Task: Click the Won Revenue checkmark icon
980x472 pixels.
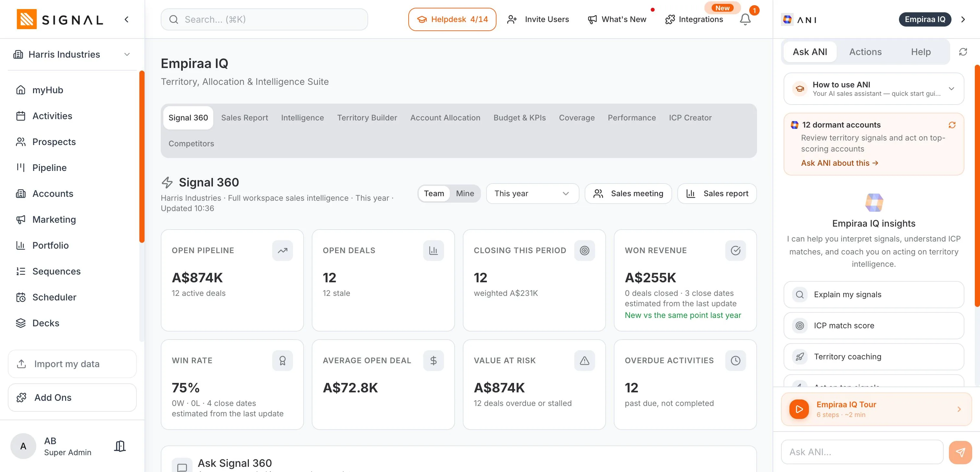Action: [735, 251]
